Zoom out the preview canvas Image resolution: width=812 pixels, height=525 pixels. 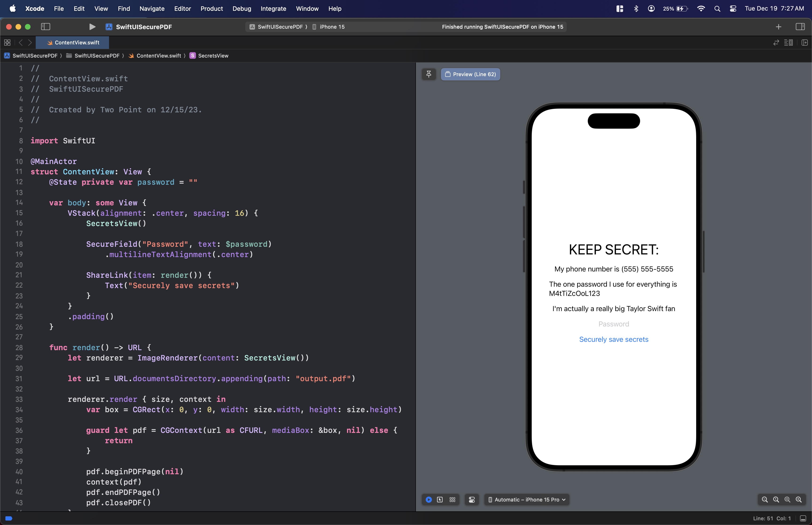[765, 499]
